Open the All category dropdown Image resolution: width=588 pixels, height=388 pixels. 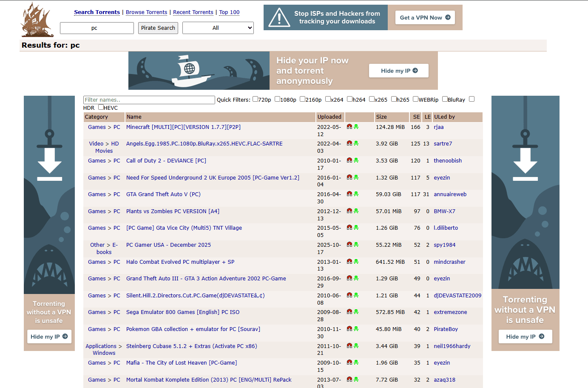(x=218, y=28)
